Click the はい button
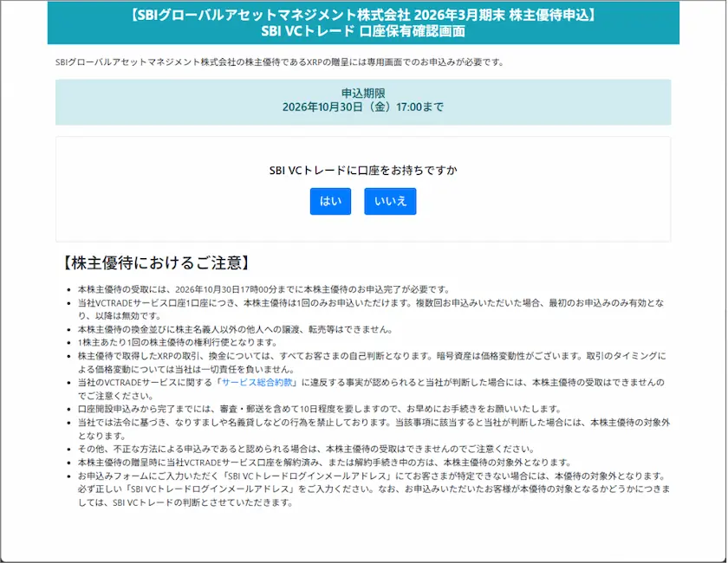 pyautogui.click(x=330, y=201)
